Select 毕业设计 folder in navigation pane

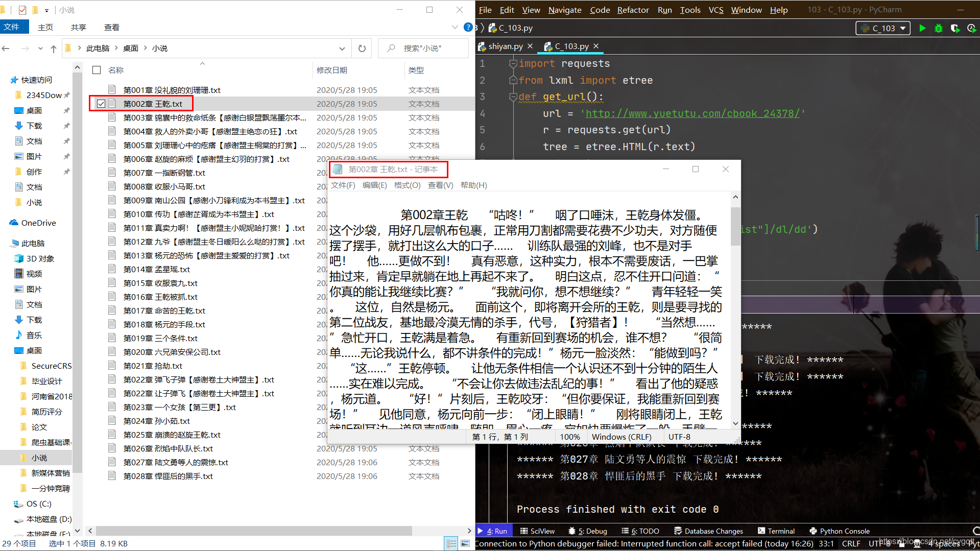[46, 381]
